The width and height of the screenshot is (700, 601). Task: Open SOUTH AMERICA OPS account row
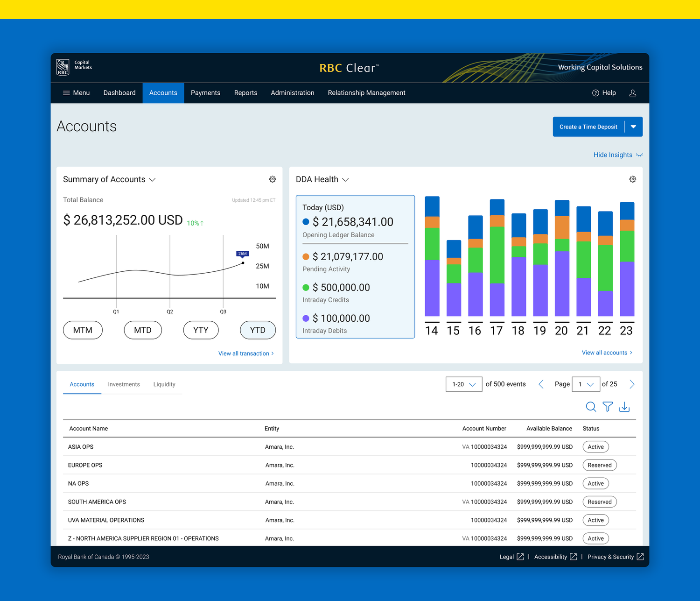[350, 502]
